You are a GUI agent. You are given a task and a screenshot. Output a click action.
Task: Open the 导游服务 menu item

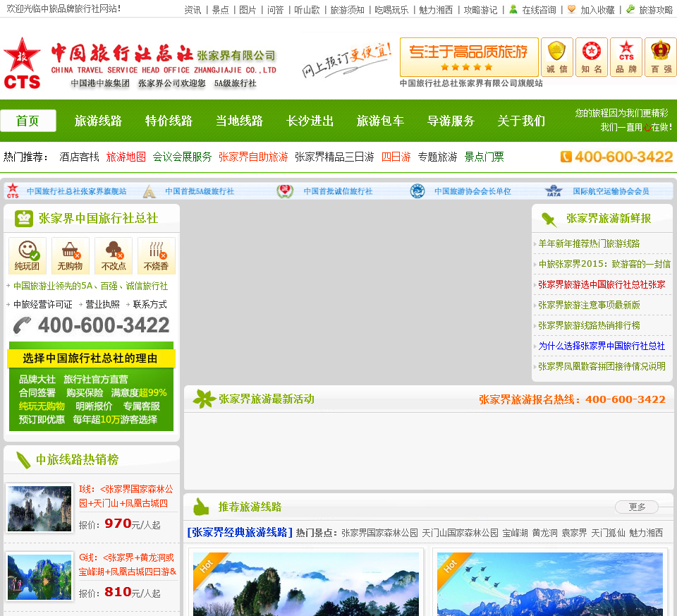(451, 121)
